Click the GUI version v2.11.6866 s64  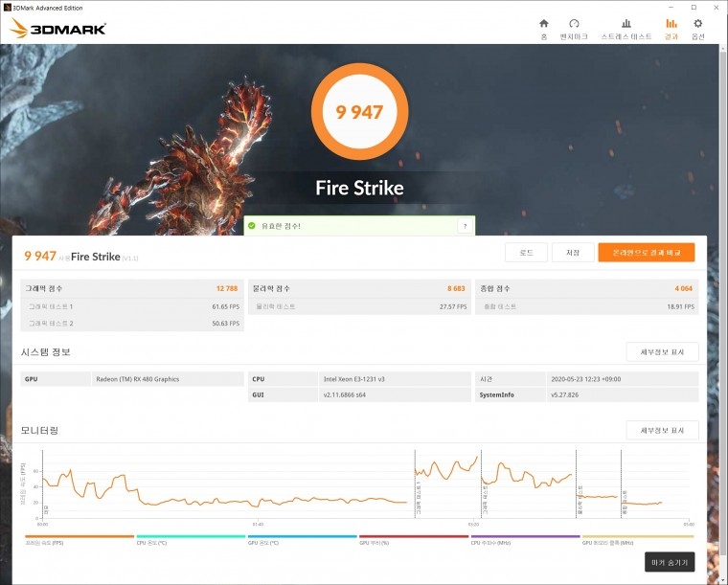pos(345,394)
